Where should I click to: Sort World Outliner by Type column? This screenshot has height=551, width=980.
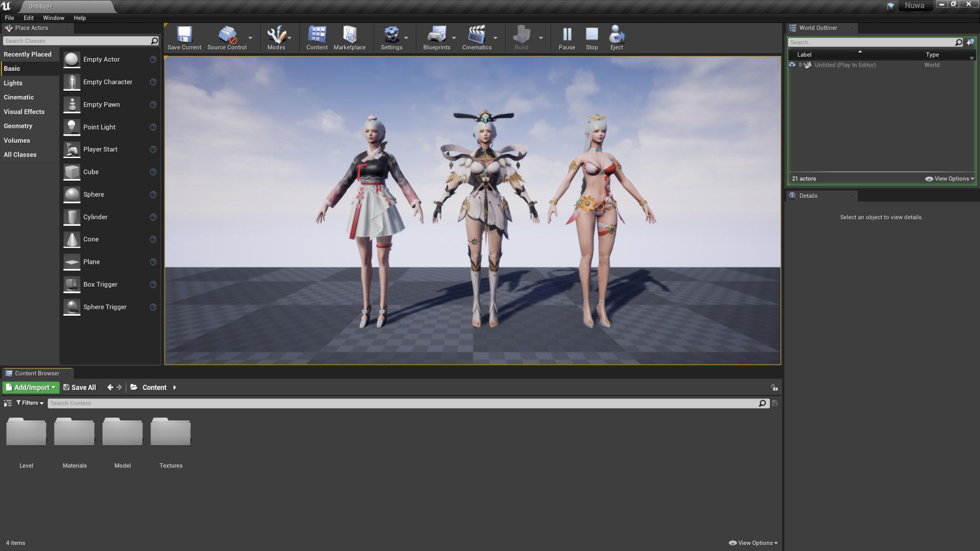point(932,55)
